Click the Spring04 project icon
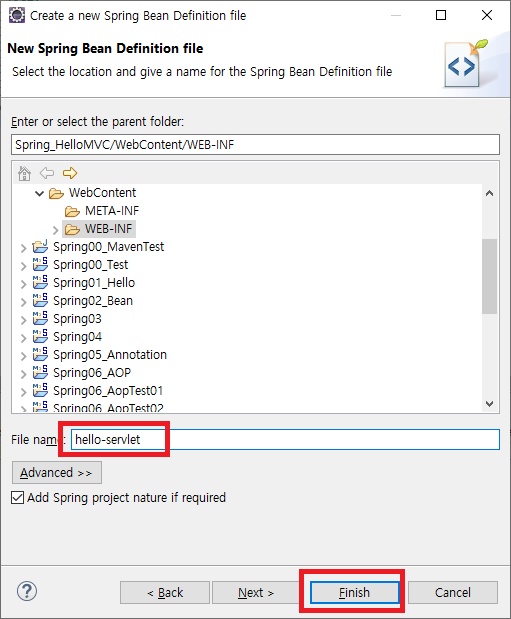This screenshot has height=619, width=511. pyautogui.click(x=40, y=336)
